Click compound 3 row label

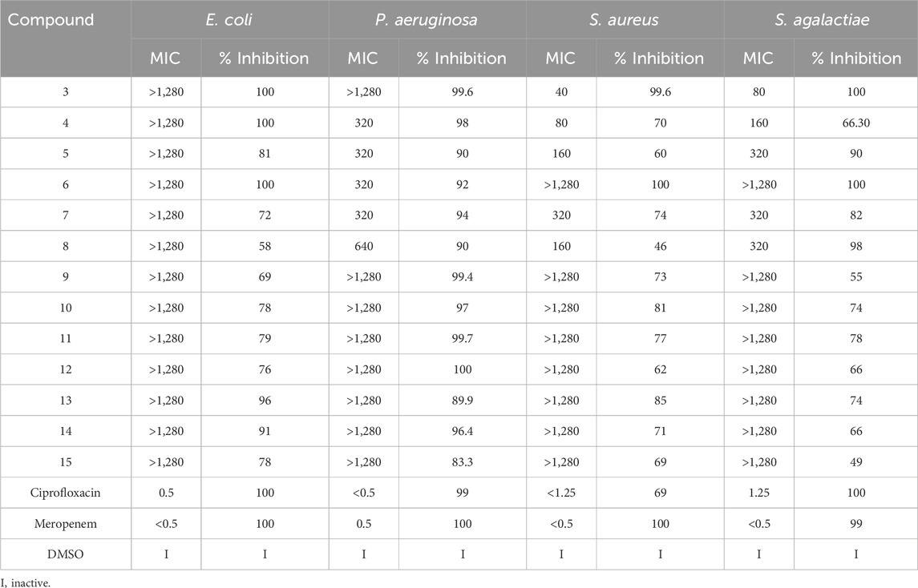click(66, 92)
